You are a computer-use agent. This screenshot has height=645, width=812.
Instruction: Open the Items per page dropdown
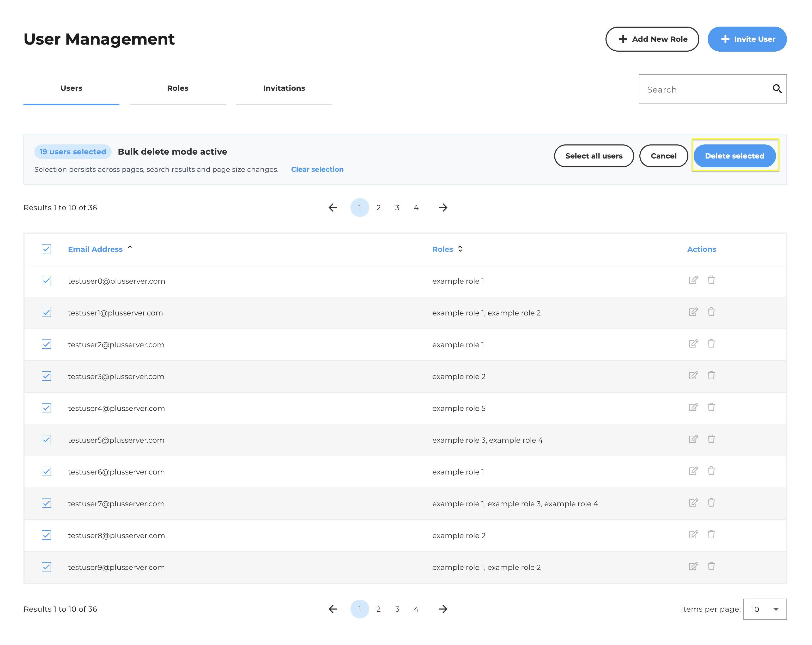(765, 609)
